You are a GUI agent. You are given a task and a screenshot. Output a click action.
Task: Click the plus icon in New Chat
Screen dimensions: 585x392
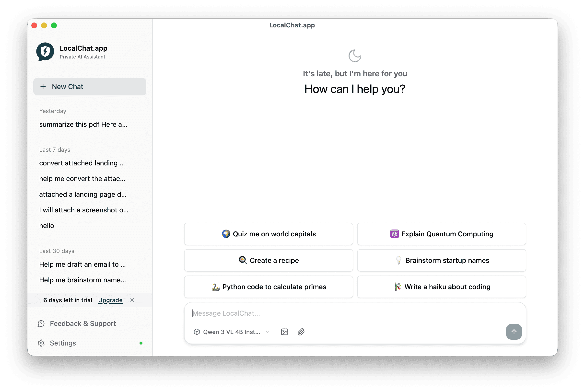(x=43, y=87)
